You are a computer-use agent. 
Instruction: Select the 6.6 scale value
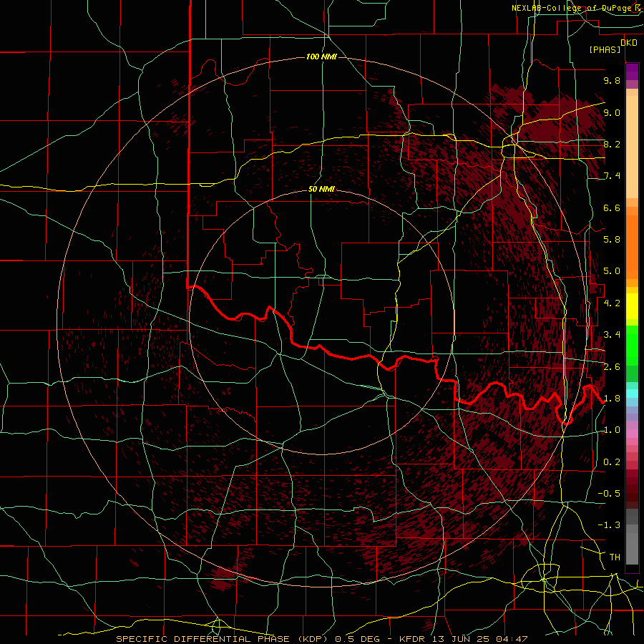(612, 208)
